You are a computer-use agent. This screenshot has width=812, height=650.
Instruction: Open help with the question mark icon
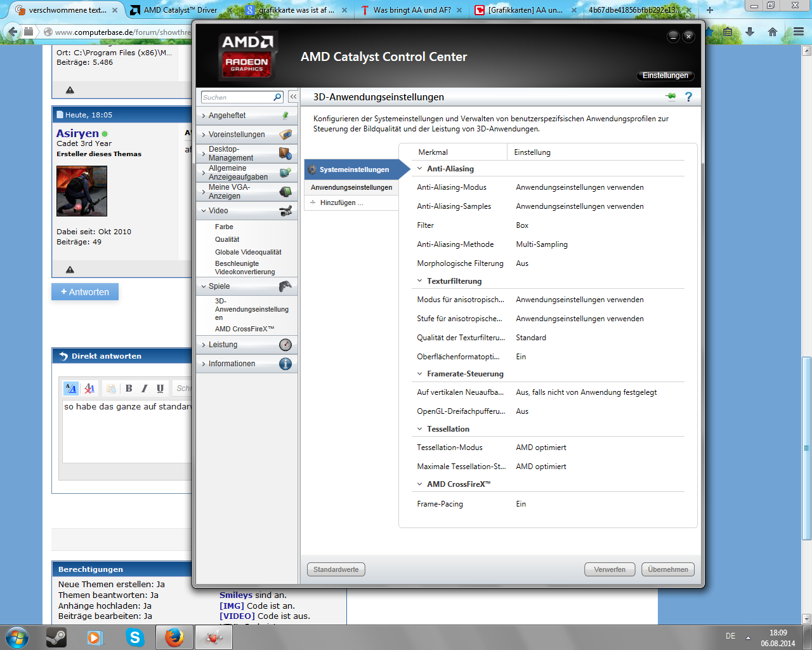pyautogui.click(x=688, y=96)
